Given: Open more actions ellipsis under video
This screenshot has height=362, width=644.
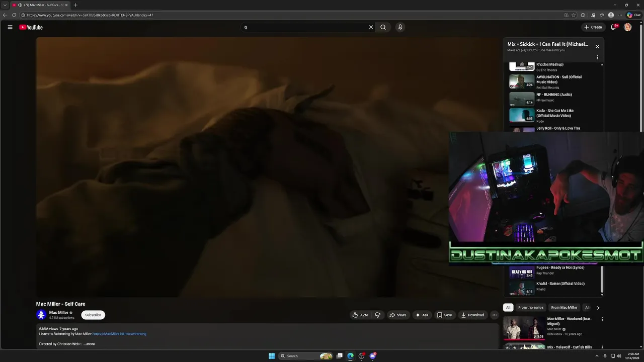Looking at the screenshot, I should [x=494, y=315].
